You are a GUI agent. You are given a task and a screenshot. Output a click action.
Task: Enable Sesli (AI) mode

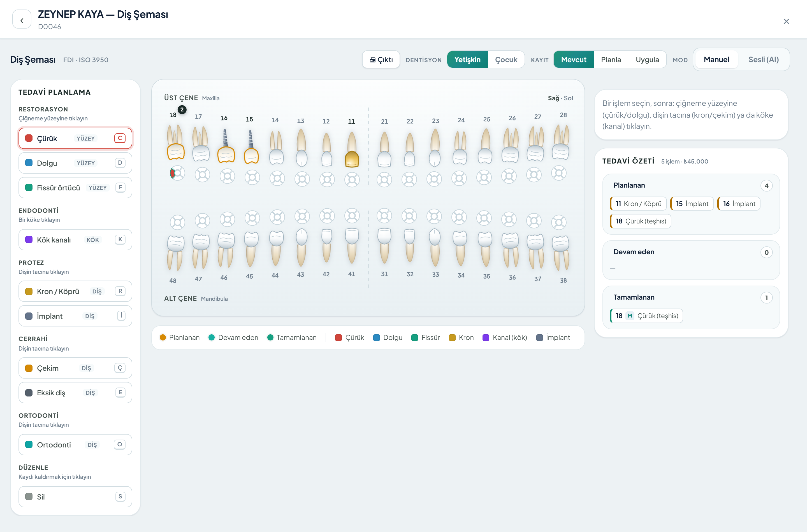click(x=763, y=60)
